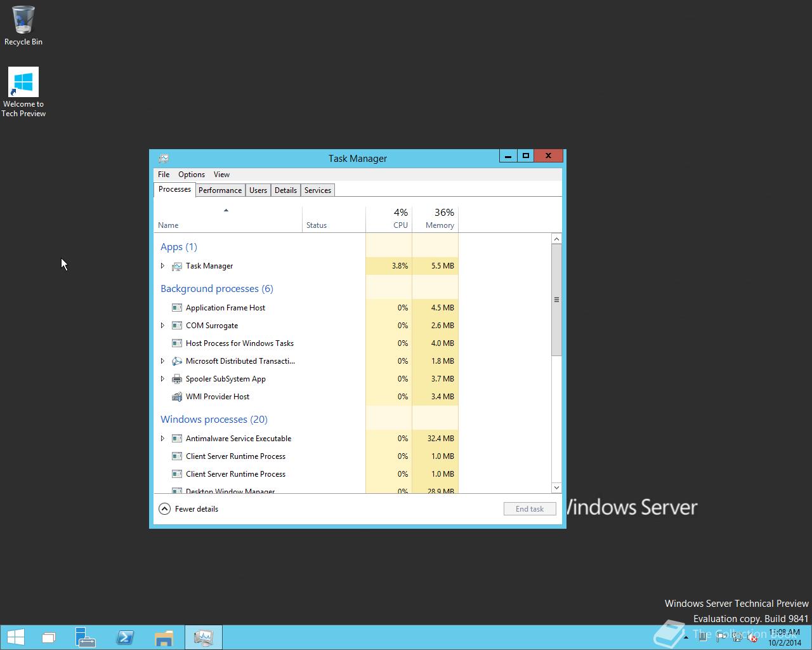Viewport: 812px width, 650px height.
Task: Select the Task Manager app row
Action: (x=306, y=266)
